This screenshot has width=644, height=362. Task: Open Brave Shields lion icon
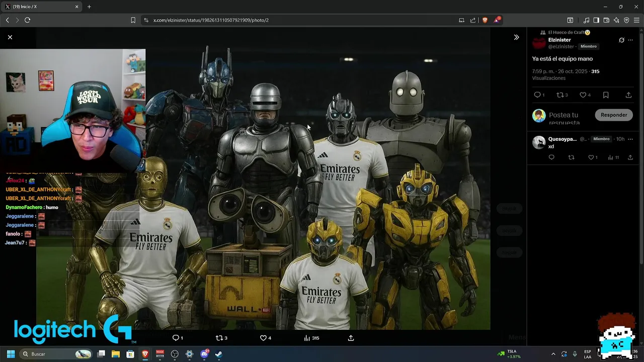point(485,20)
